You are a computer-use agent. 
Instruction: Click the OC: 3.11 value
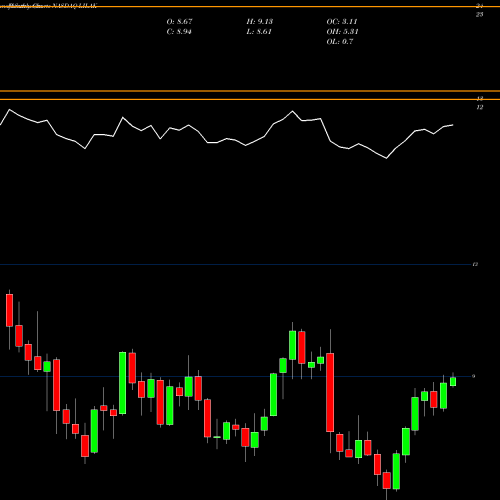(x=342, y=22)
